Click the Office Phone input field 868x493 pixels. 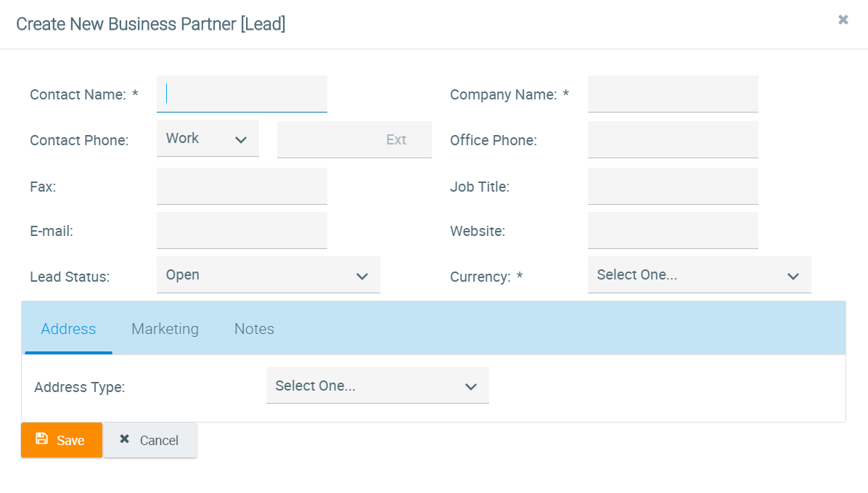(673, 139)
